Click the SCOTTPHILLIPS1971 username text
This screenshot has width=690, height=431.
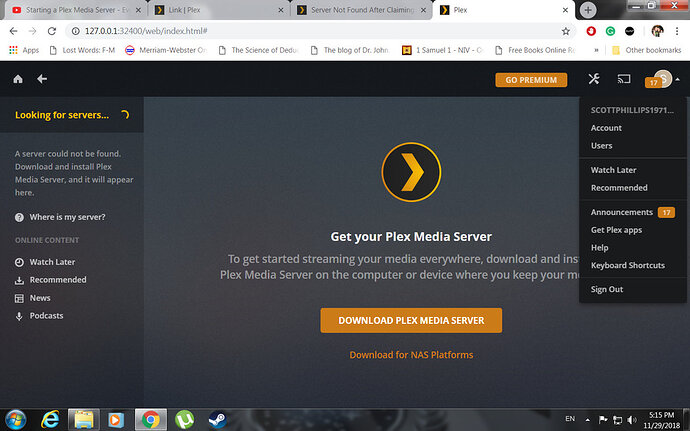pyautogui.click(x=632, y=110)
